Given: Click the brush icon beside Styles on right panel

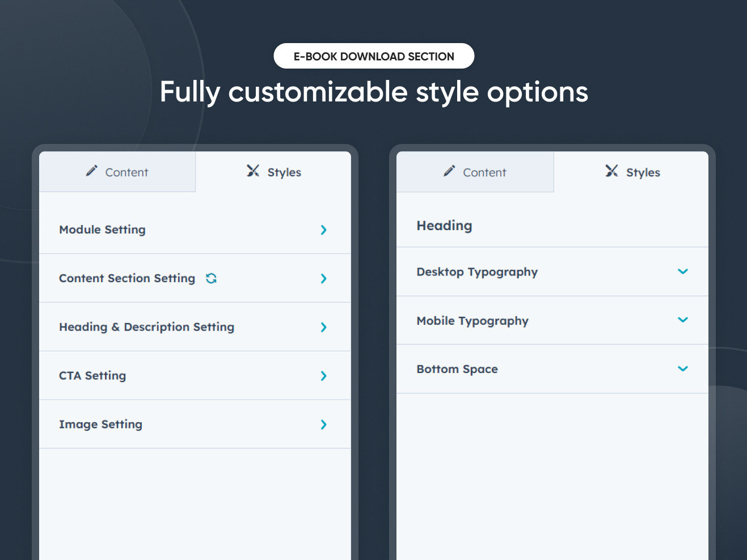Looking at the screenshot, I should [611, 171].
